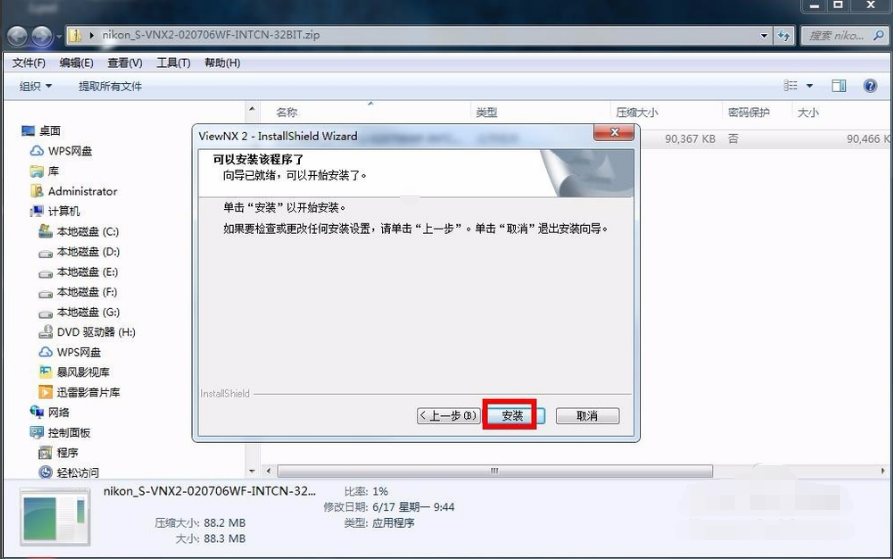Sort by the 压缩大小 column header
Image resolution: width=893 pixels, height=559 pixels.
[x=636, y=113]
